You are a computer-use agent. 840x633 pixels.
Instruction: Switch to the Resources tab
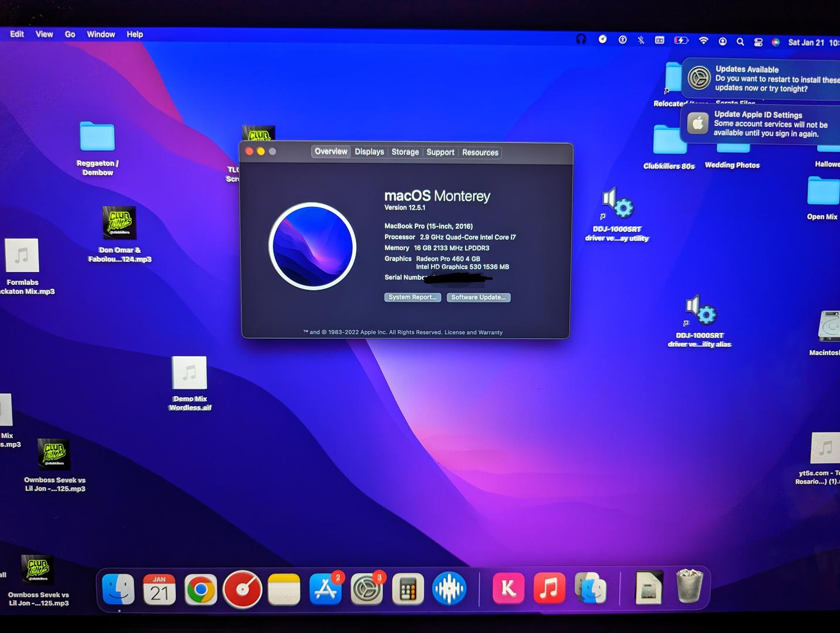click(480, 152)
